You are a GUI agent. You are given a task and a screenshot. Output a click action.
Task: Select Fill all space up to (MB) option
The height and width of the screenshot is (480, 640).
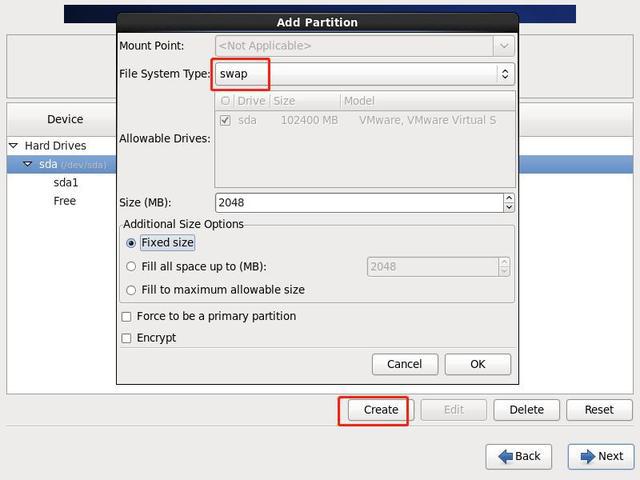131,267
